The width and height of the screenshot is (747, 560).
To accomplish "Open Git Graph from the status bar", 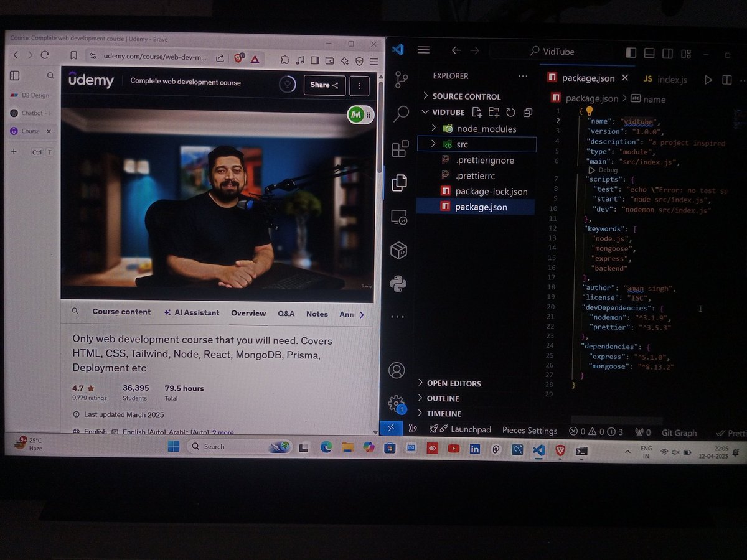I will (x=679, y=433).
